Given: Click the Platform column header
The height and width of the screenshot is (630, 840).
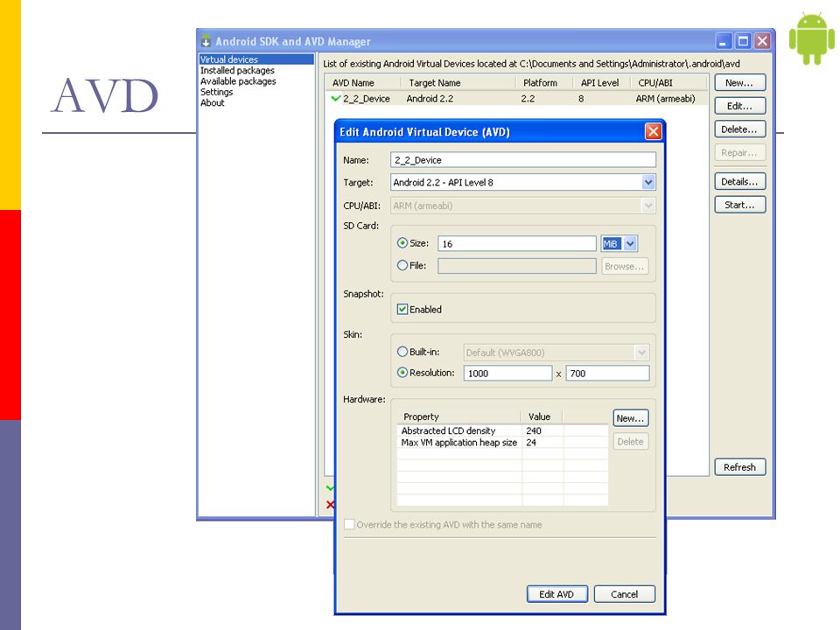Looking at the screenshot, I should tap(544, 83).
